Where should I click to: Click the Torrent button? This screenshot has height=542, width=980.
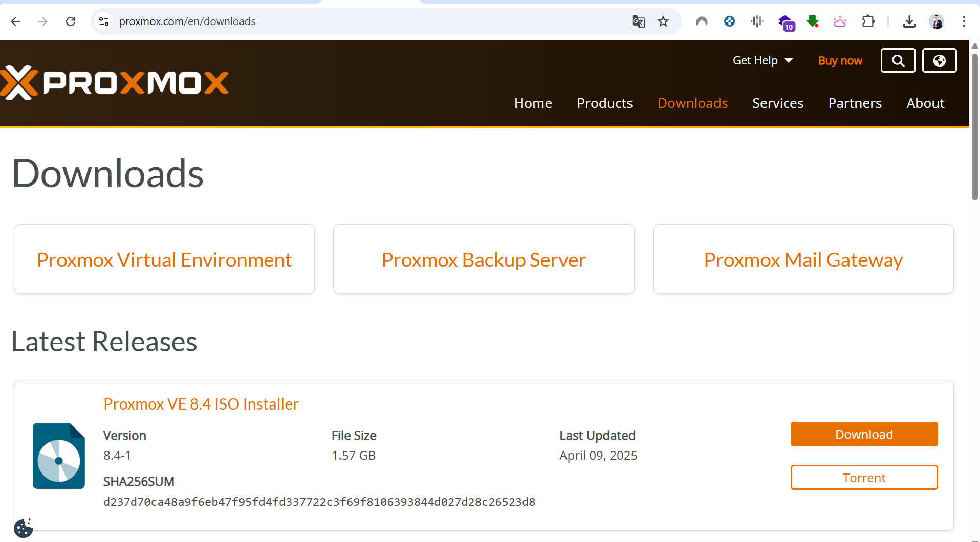point(864,478)
